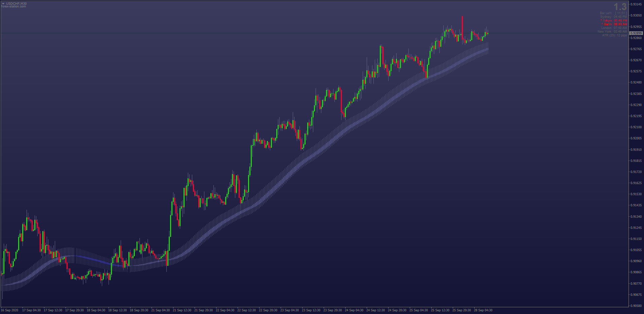
Task: Click the red Tokyo 03:48 PM line
Action: tap(614, 21)
